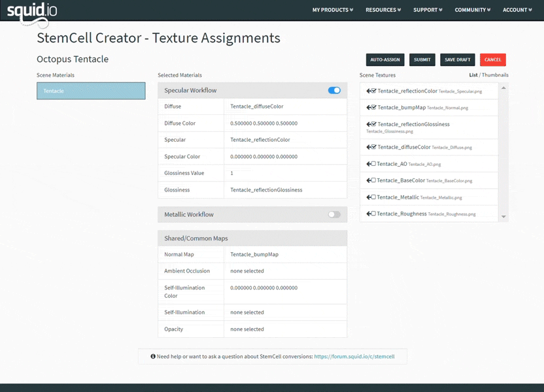
Task: Select the Tentacle material in Scene Materials
Action: pos(90,91)
